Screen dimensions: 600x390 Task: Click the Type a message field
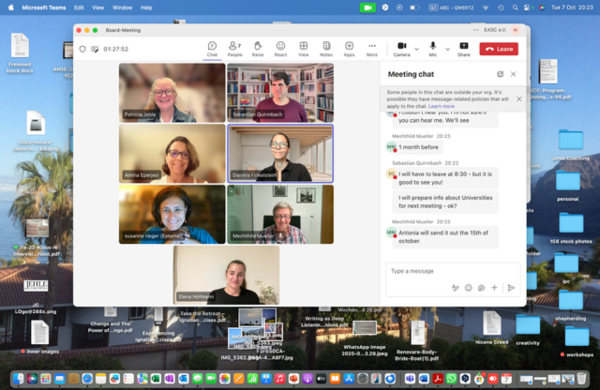(x=453, y=271)
